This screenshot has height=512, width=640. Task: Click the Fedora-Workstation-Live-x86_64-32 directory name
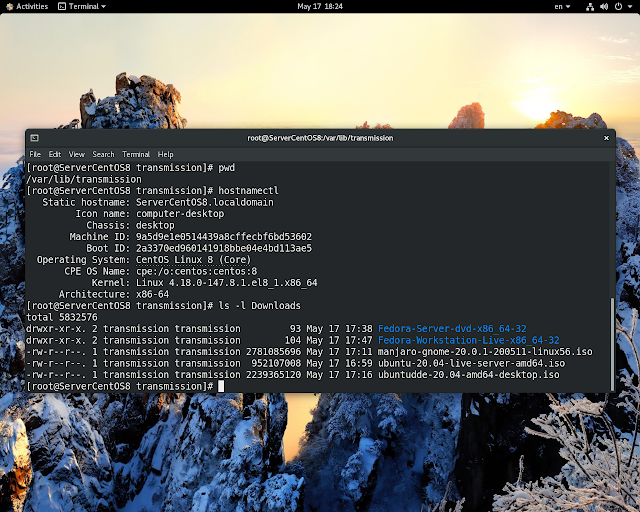pyautogui.click(x=469, y=340)
